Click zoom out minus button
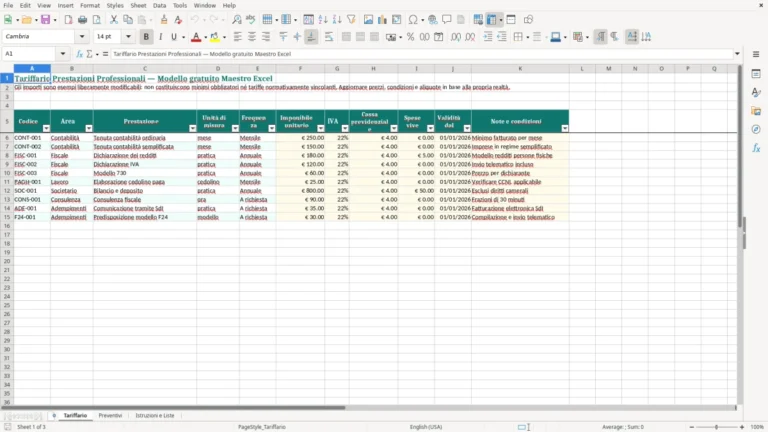The width and height of the screenshot is (768, 432). pyautogui.click(x=692, y=427)
